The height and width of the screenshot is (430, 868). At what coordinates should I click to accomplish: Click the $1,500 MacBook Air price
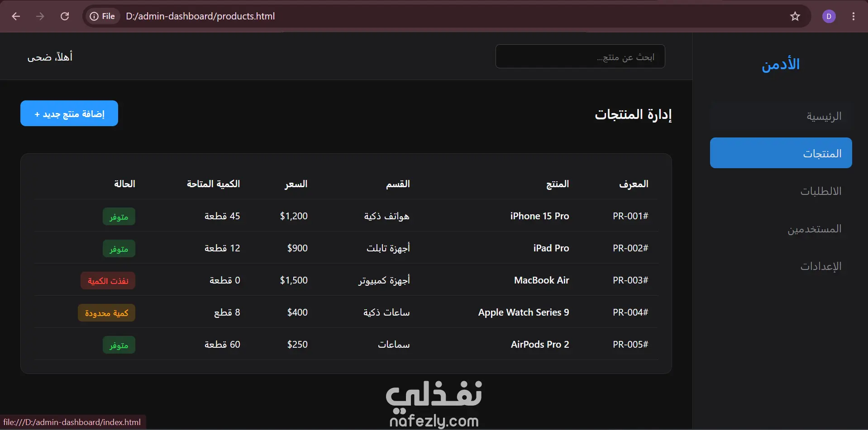point(294,280)
